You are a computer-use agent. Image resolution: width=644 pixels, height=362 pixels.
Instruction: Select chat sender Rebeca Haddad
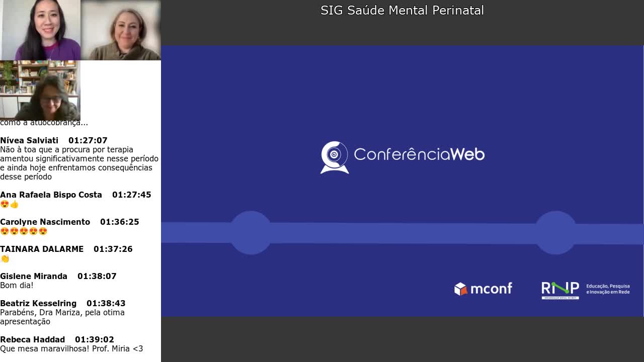click(32, 339)
